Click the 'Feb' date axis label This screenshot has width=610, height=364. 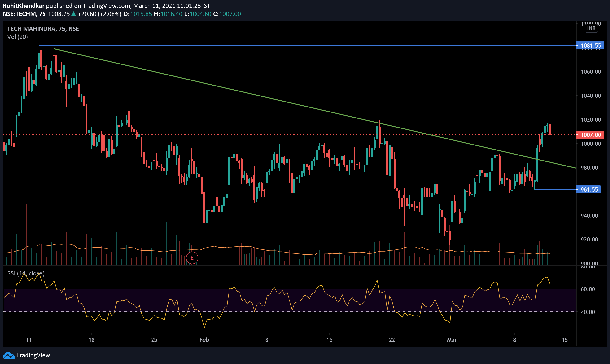click(204, 340)
